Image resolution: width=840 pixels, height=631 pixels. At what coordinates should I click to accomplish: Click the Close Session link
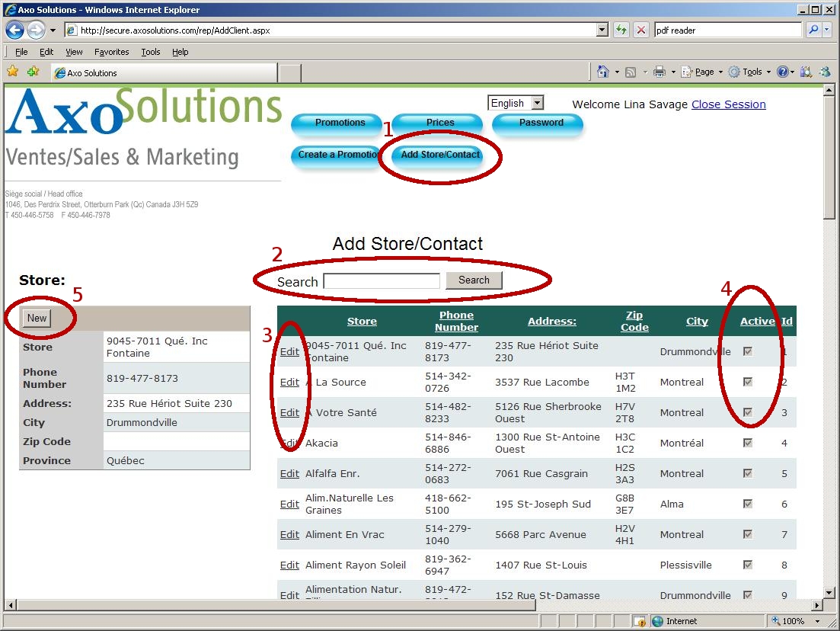pos(729,104)
